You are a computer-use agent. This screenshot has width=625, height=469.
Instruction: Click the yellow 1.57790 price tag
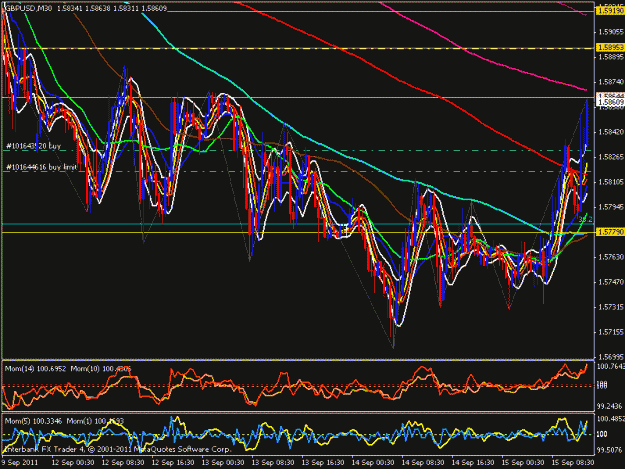coord(610,232)
